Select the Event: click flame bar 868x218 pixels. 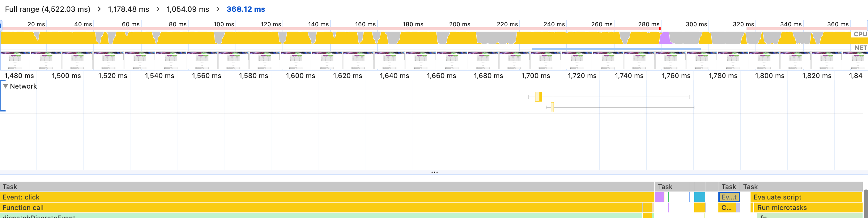pyautogui.click(x=303, y=197)
